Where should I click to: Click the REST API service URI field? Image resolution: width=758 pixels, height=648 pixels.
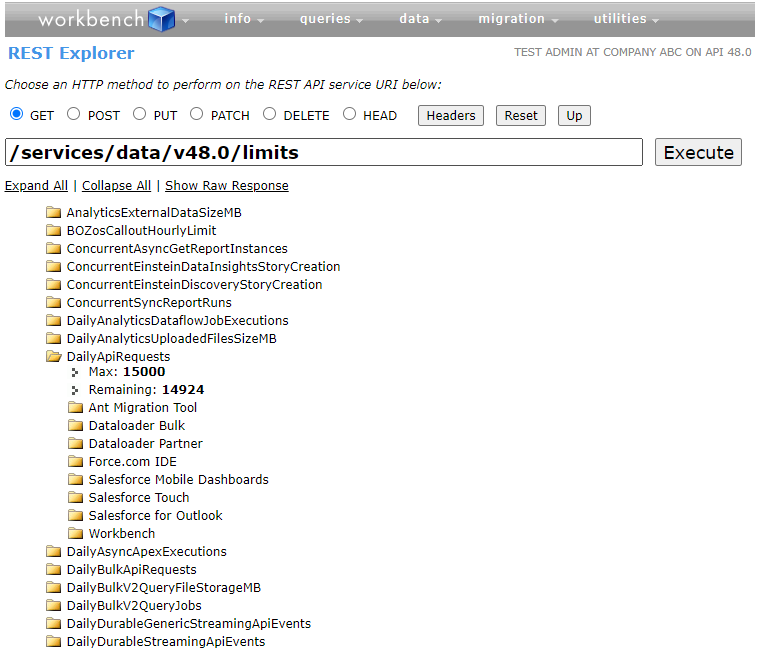tap(324, 152)
